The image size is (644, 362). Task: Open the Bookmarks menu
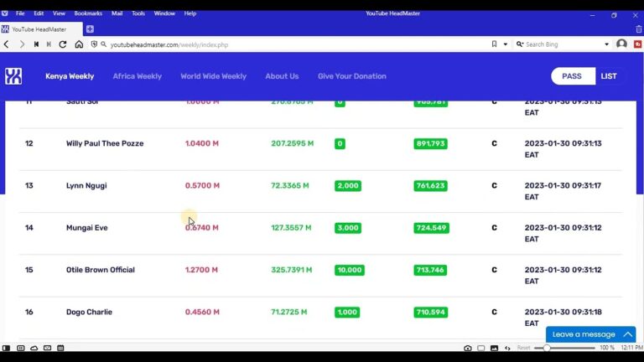(88, 13)
